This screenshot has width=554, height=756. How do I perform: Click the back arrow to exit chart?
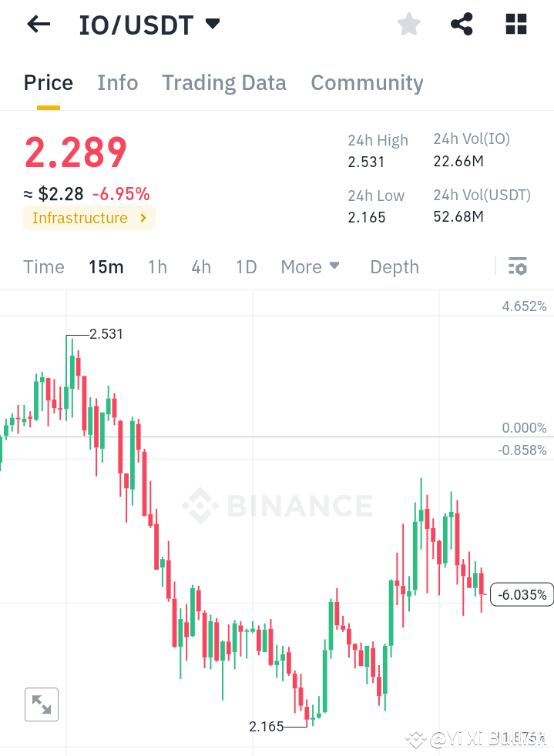(37, 24)
